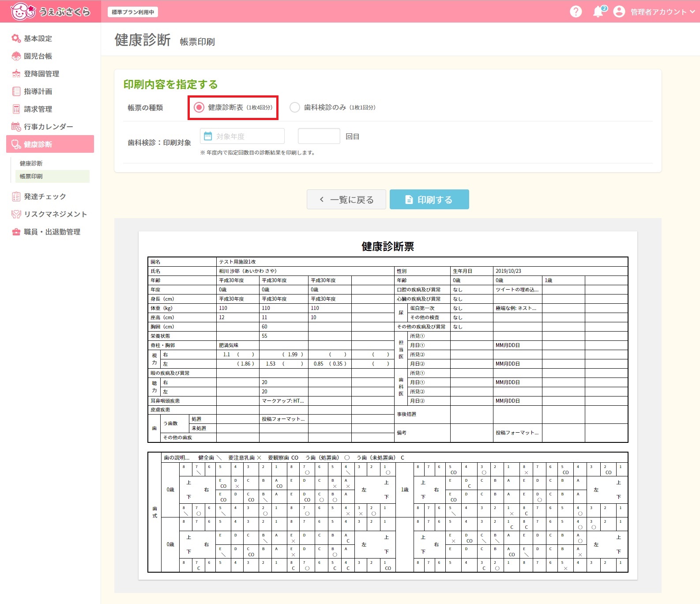Click the 基本設定 gear icon
The width and height of the screenshot is (700, 604).
[x=16, y=38]
